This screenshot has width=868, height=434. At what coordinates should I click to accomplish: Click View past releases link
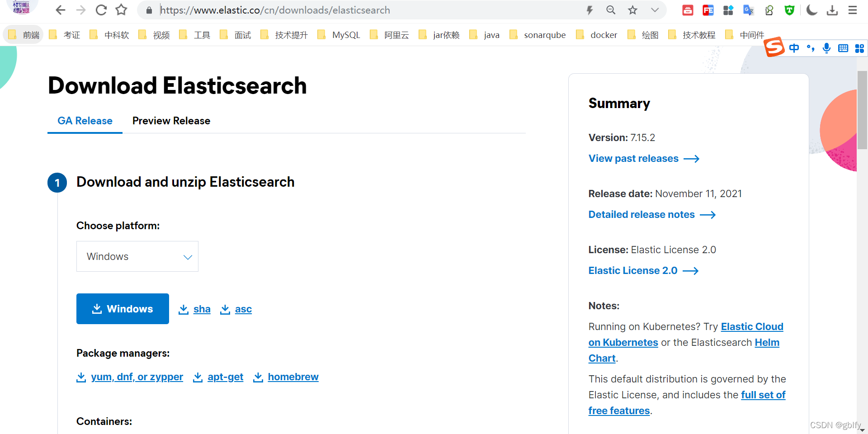coord(644,159)
